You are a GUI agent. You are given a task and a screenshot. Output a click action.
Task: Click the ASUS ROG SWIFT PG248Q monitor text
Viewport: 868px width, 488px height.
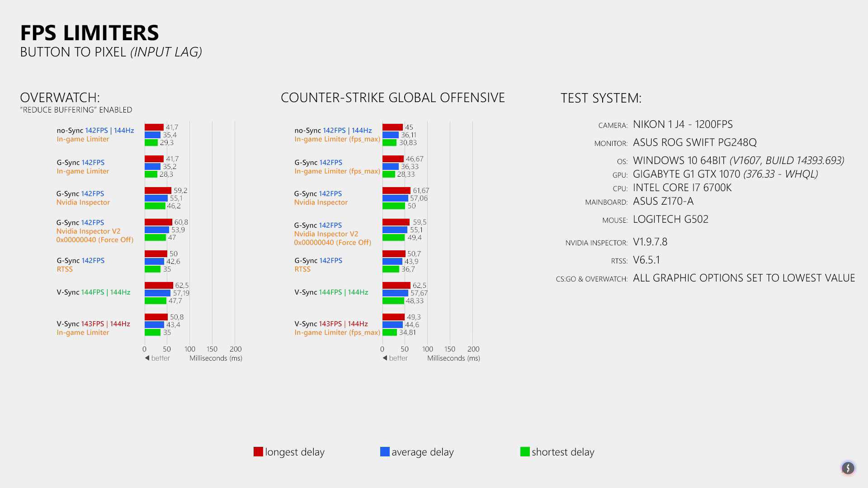tap(694, 143)
